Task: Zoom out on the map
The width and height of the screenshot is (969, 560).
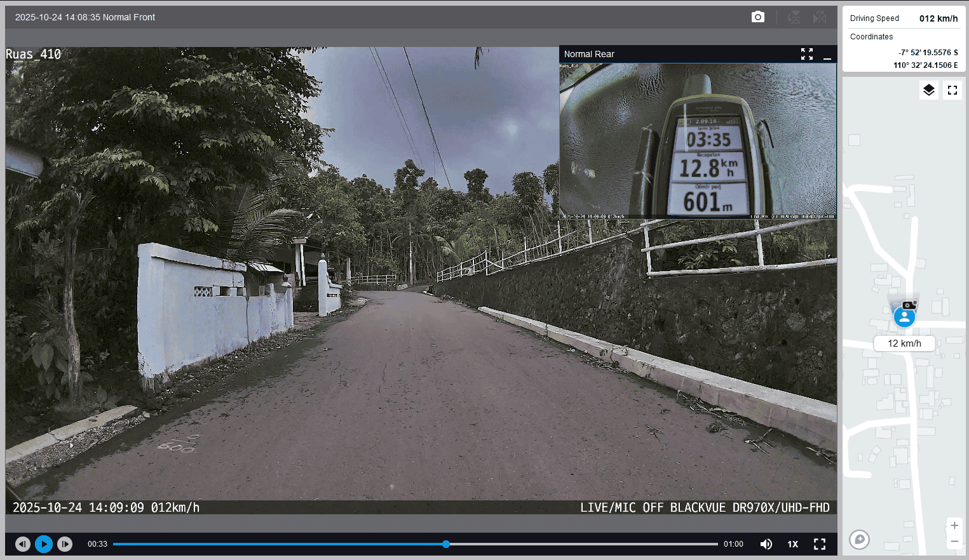Action: click(954, 542)
